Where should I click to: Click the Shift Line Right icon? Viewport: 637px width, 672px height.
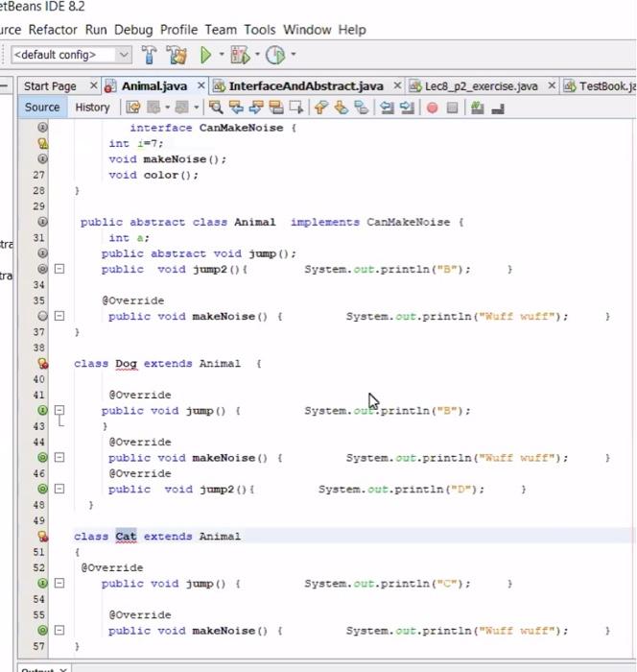pyautogui.click(x=407, y=108)
